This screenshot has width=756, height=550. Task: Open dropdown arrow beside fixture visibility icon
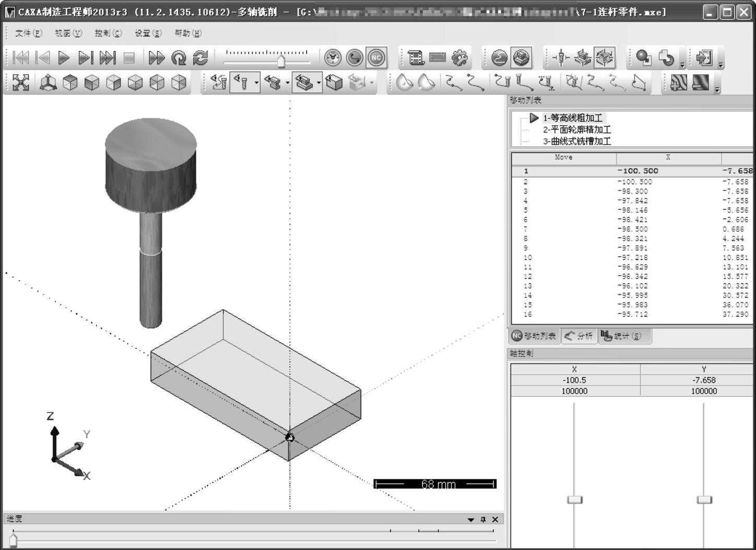point(287,83)
